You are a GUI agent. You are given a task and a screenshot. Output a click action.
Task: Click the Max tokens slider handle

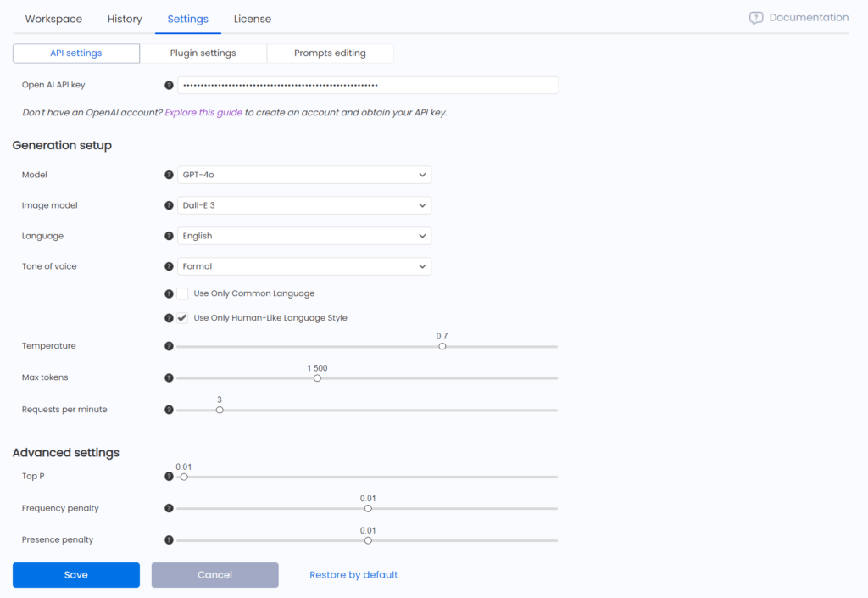click(x=317, y=378)
